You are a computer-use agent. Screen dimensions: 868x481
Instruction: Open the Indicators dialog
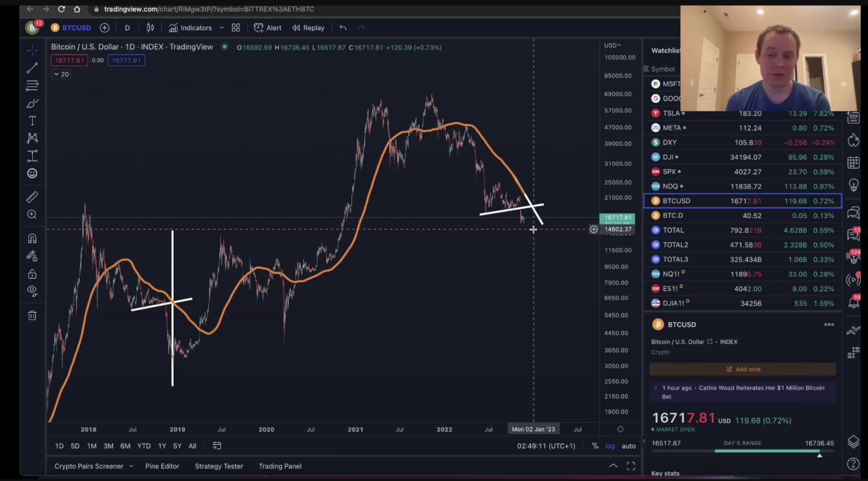[x=190, y=28]
